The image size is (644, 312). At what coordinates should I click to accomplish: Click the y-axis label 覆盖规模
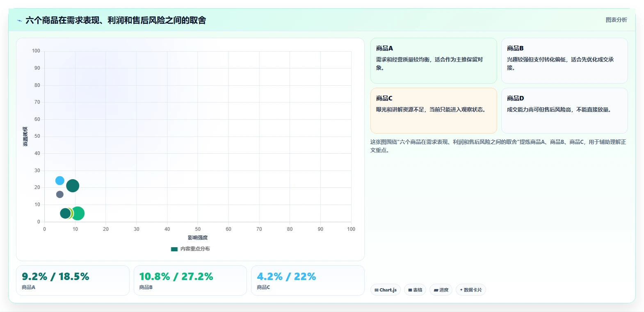[x=25, y=137]
